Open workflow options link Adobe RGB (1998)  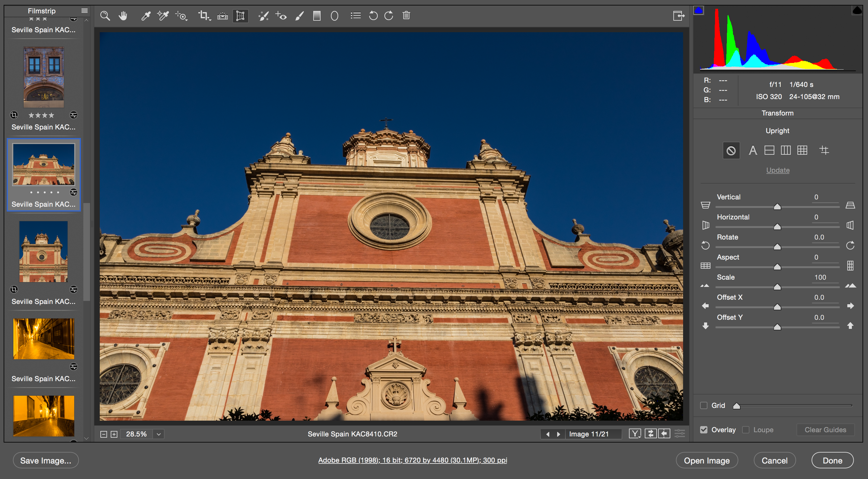click(x=412, y=460)
